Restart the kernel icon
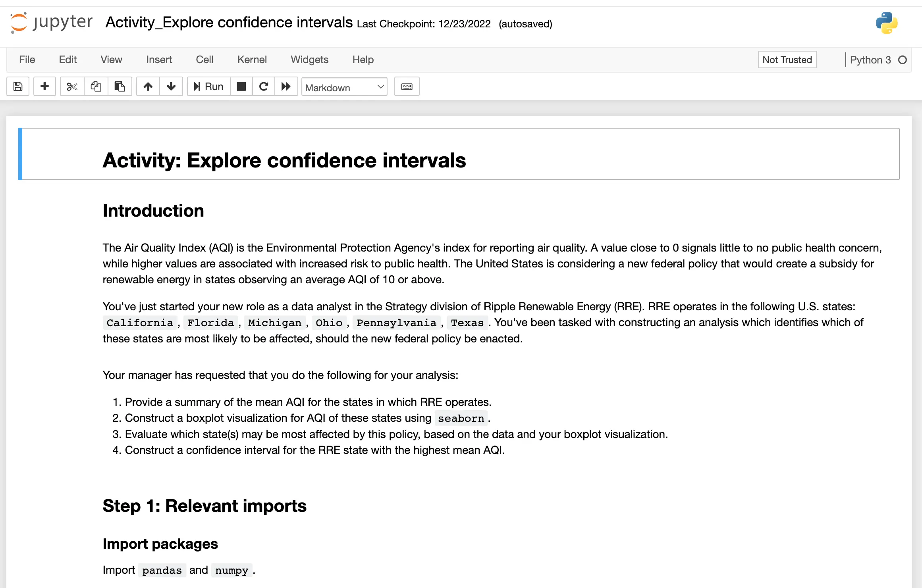Image resolution: width=922 pixels, height=588 pixels. point(264,86)
